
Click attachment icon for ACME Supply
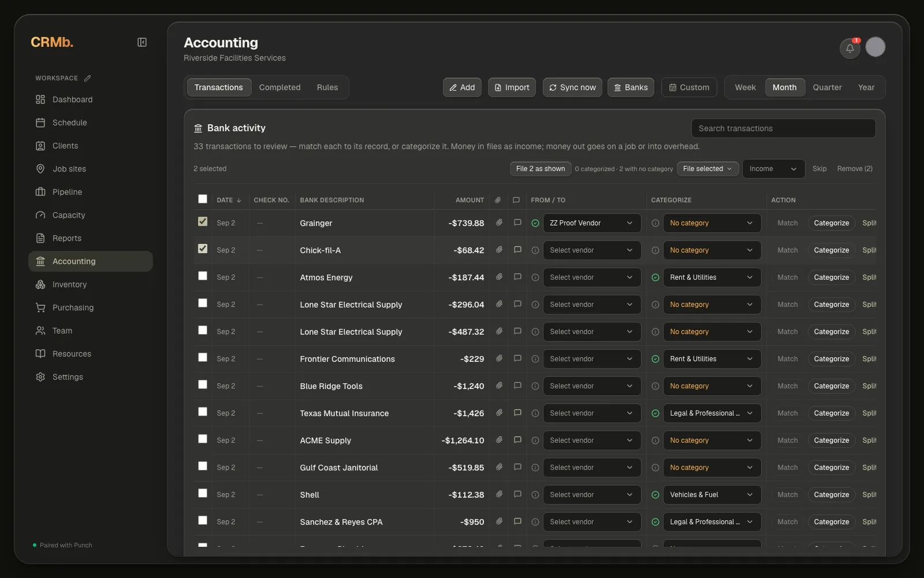click(499, 440)
